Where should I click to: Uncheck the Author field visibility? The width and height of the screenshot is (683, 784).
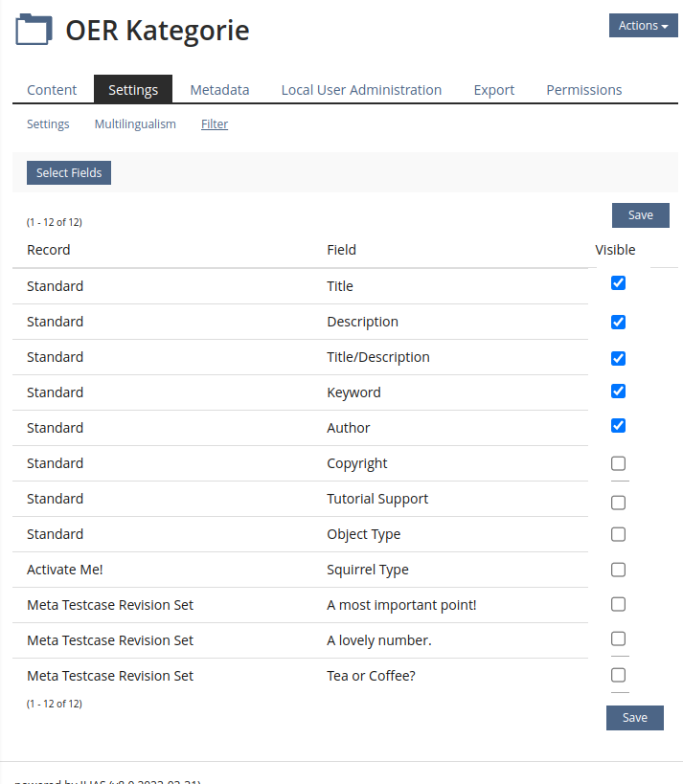[619, 426]
